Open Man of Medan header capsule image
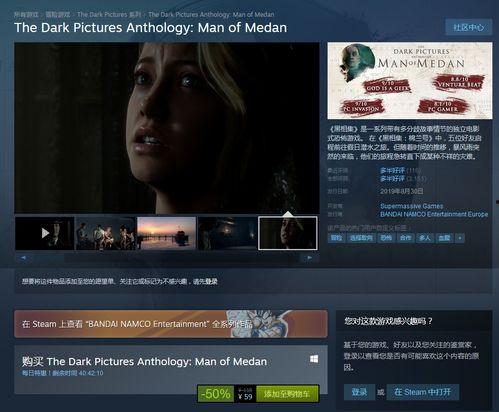This screenshot has width=499, height=412. (410, 81)
